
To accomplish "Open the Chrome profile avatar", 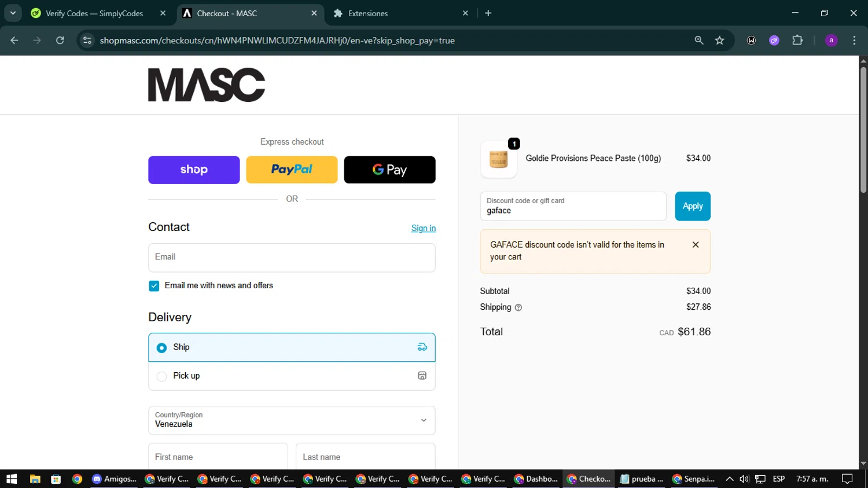I will [832, 41].
